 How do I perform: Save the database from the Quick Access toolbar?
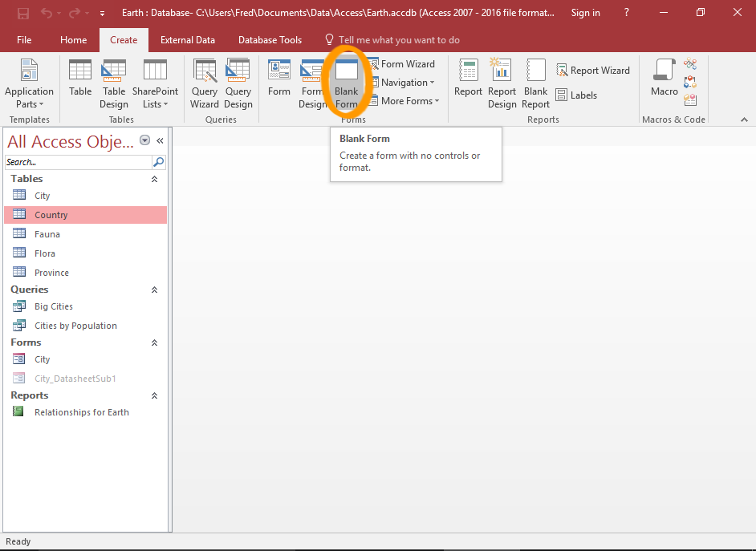(x=22, y=11)
